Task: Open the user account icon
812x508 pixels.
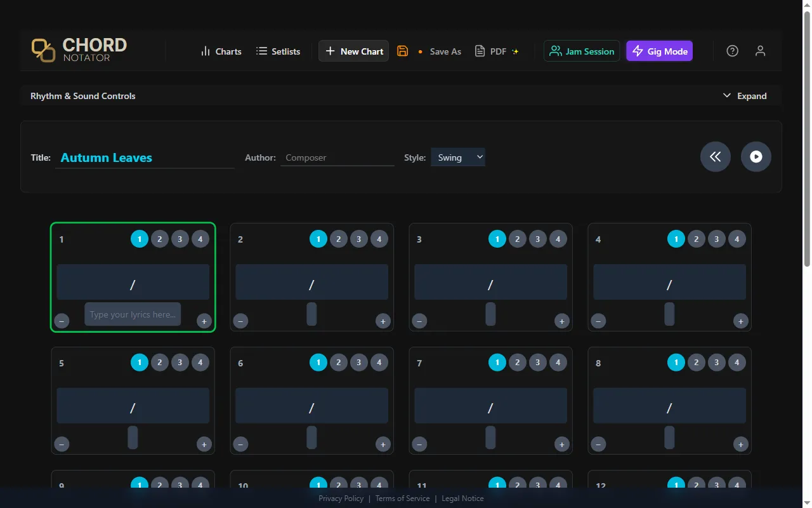Action: (x=760, y=50)
